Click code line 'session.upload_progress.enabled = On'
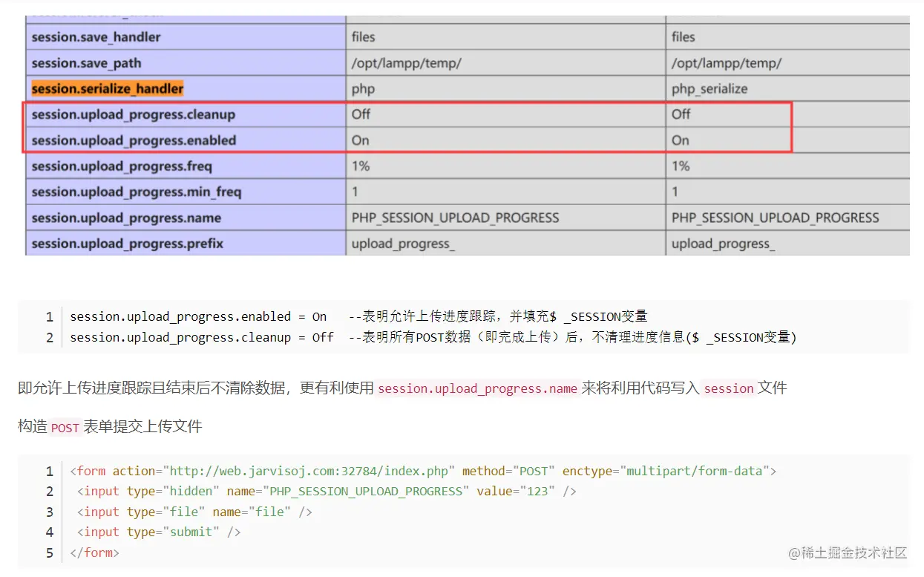 [198, 317]
